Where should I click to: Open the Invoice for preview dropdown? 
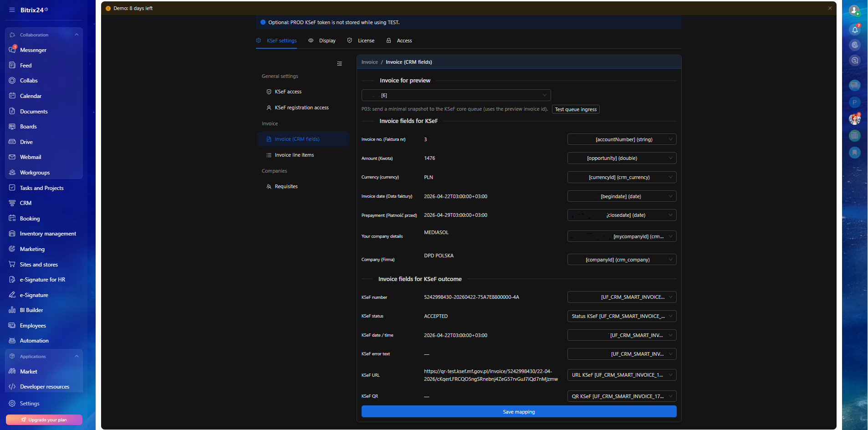[456, 95]
